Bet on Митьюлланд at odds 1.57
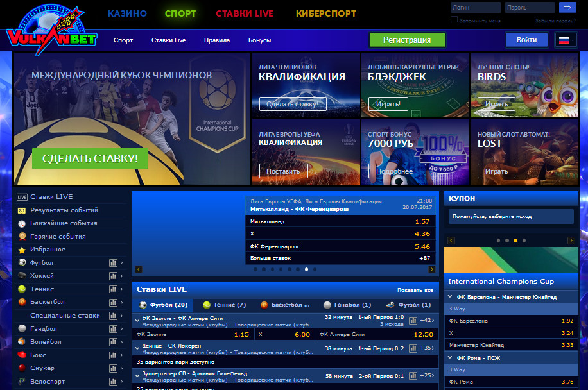This screenshot has width=588, height=390. pyautogui.click(x=340, y=221)
